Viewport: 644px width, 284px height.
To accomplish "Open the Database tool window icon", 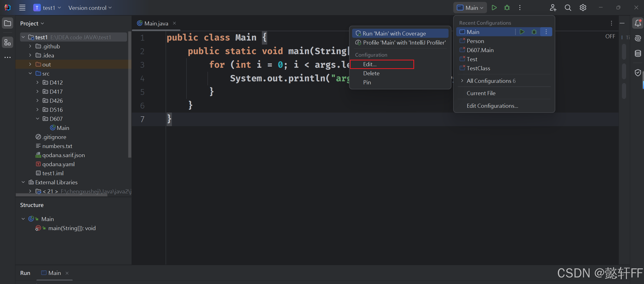I will point(638,53).
